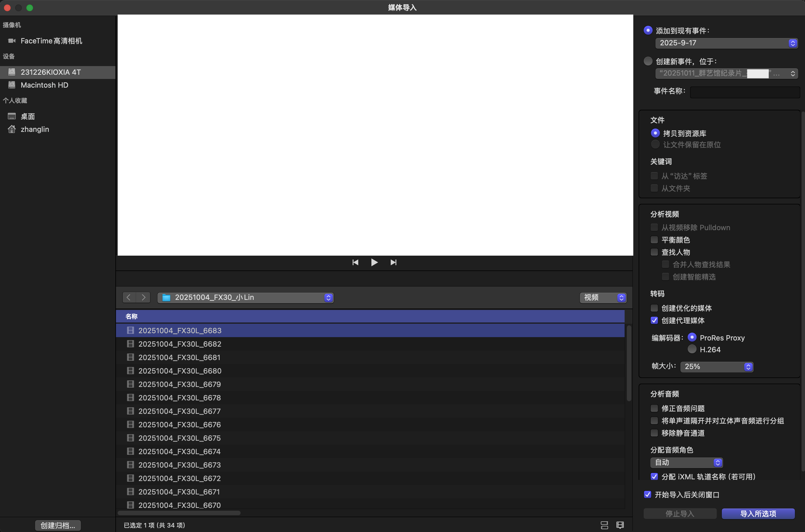Navigate forward with right chevron
The width and height of the screenshot is (805, 532).
click(143, 297)
